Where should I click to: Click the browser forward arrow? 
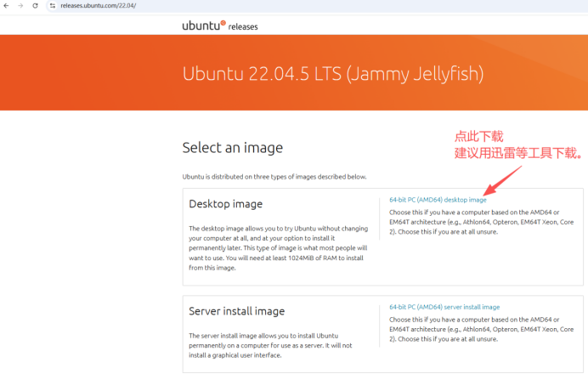click(x=20, y=6)
